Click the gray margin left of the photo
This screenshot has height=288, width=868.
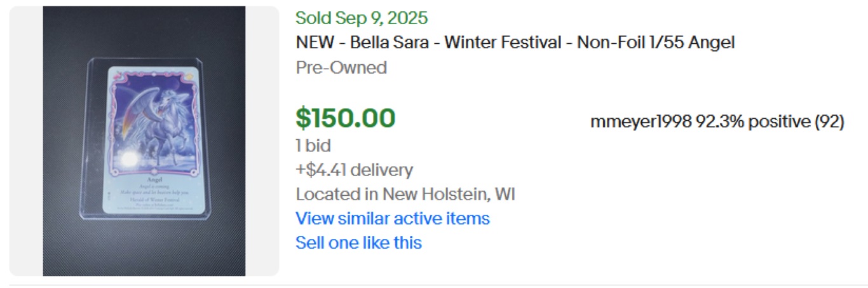(x=26, y=141)
